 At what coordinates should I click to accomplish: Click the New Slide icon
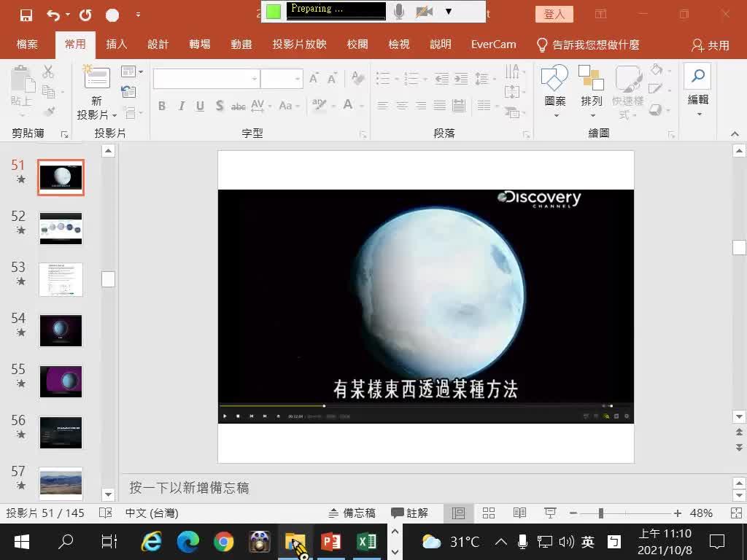click(x=97, y=77)
